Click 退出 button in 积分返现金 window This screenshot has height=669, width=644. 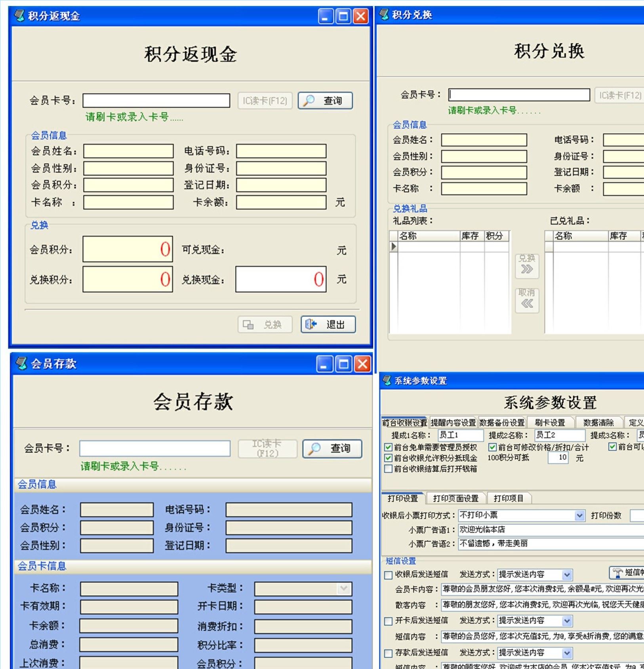click(x=328, y=324)
